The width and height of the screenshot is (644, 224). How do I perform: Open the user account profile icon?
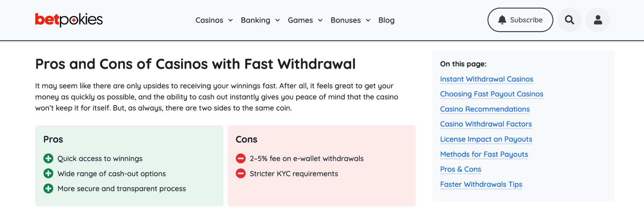point(598,20)
